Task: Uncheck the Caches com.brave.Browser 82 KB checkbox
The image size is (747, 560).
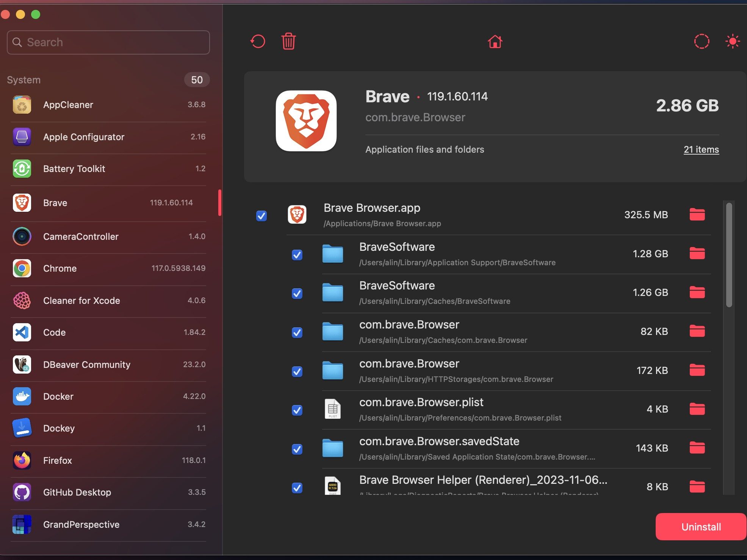Action: point(297,332)
